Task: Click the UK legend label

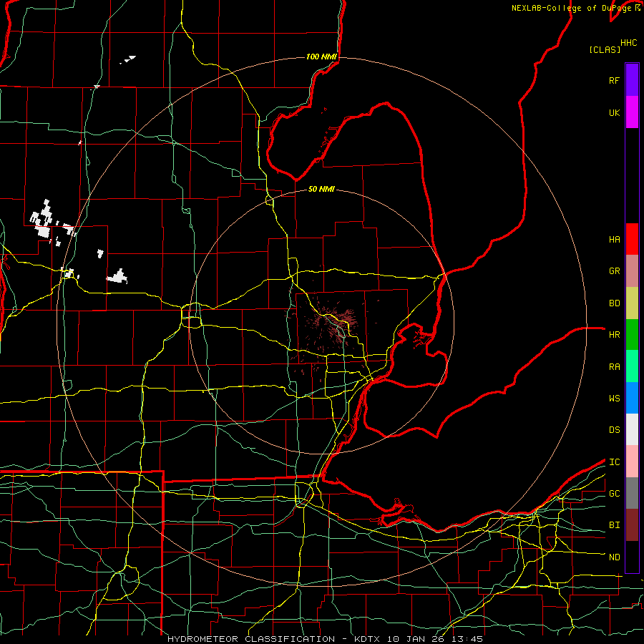Action: [614, 112]
